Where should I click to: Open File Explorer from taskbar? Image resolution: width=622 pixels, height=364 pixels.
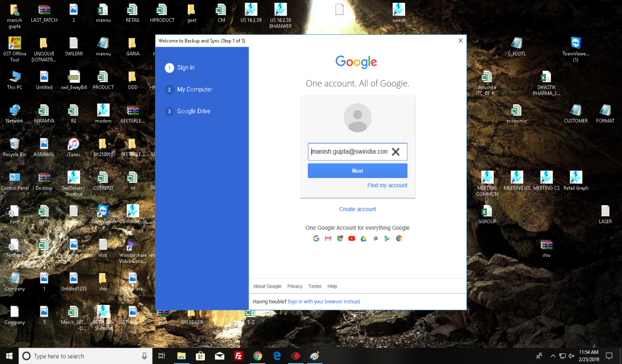coord(181,356)
